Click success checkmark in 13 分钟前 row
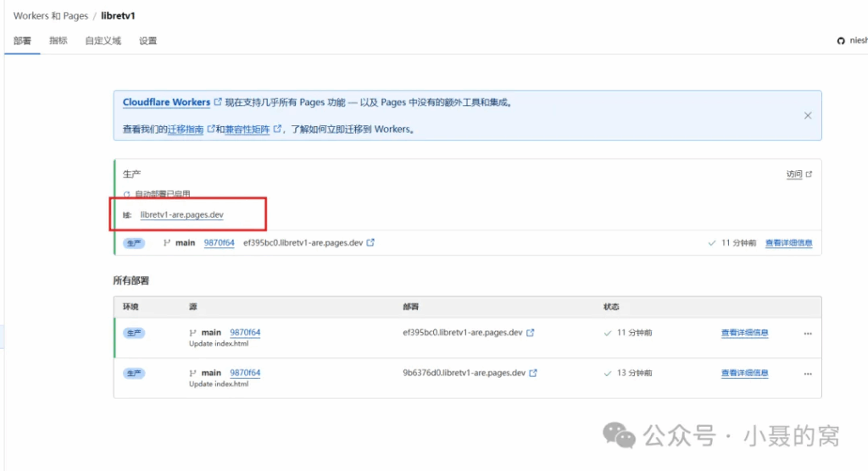The image size is (868, 471). click(607, 373)
